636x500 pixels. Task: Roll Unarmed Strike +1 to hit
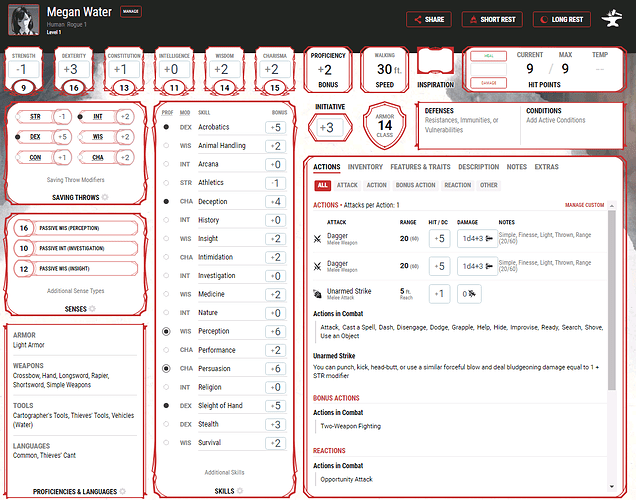click(439, 294)
